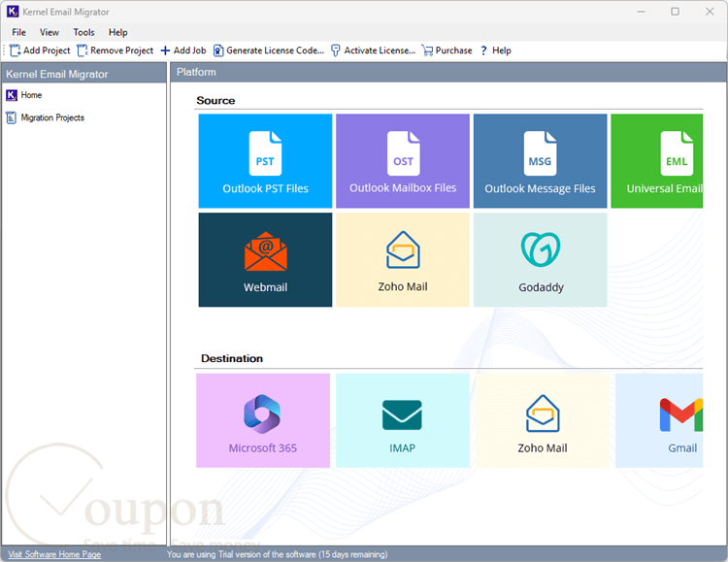Open Migration Projects in the left panel
Screen dimensions: 728x562
coord(45,118)
